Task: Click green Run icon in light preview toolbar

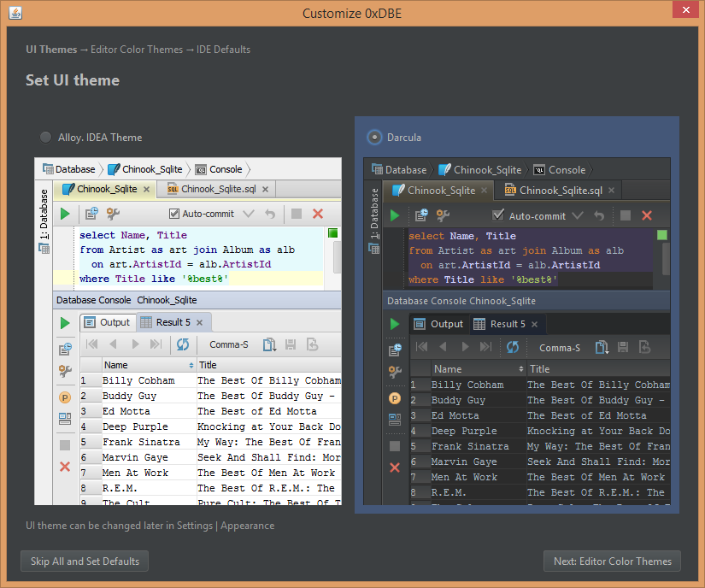Action: (65, 214)
